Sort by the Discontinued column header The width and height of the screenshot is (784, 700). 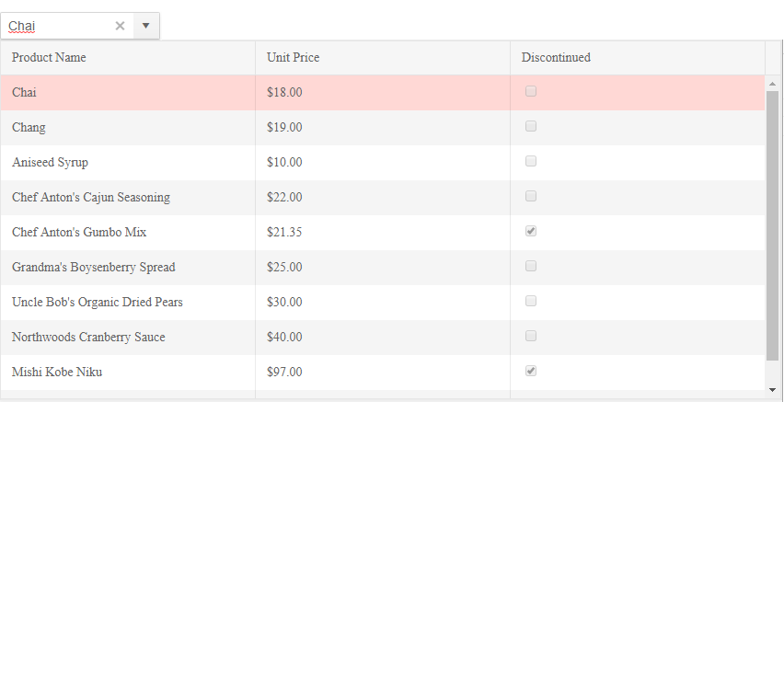point(638,57)
